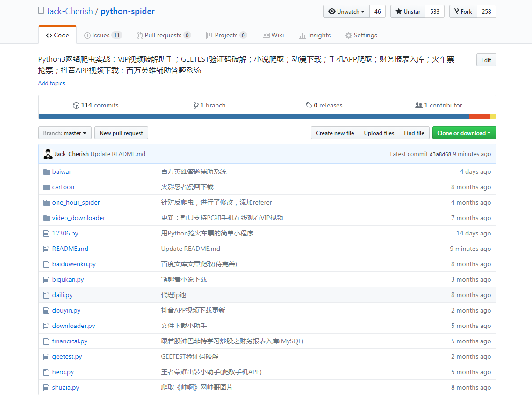Click the file icon next to daili.py
The width and height of the screenshot is (532, 398).
pyautogui.click(x=46, y=295)
